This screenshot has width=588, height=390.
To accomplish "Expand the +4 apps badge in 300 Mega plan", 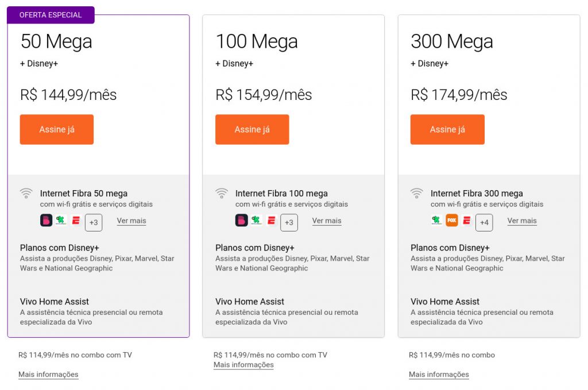I will click(x=484, y=222).
